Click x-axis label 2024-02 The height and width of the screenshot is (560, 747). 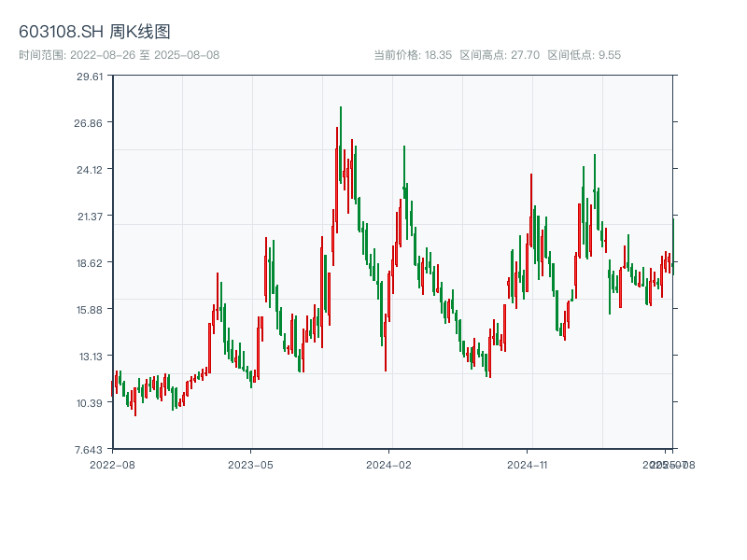coord(388,465)
